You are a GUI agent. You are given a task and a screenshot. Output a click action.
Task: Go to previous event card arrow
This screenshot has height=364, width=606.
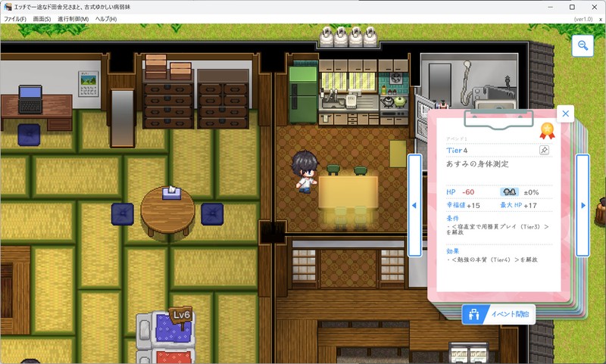(x=414, y=205)
